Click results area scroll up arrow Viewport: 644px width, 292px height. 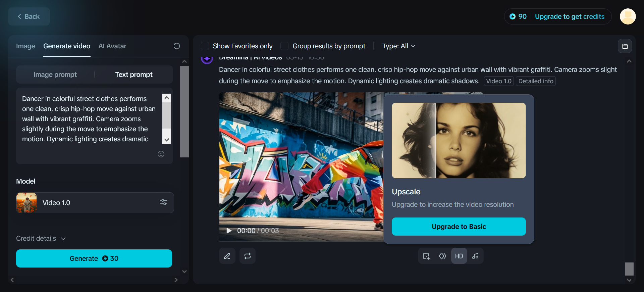[x=629, y=61]
